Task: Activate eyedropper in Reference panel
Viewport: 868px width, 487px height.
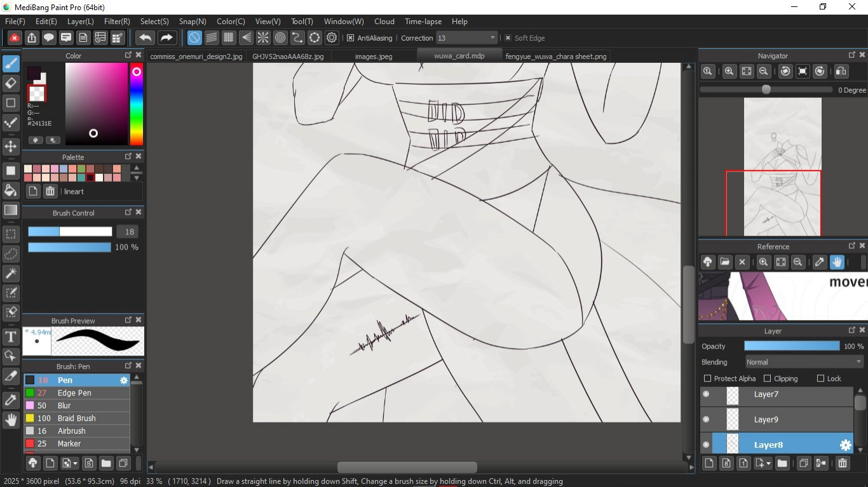Action: coord(820,262)
